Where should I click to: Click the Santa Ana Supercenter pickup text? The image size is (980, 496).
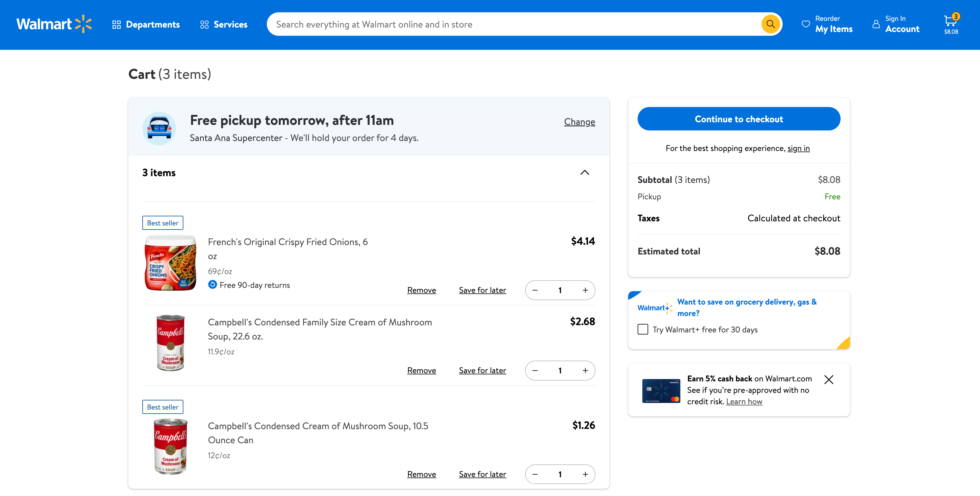[304, 138]
